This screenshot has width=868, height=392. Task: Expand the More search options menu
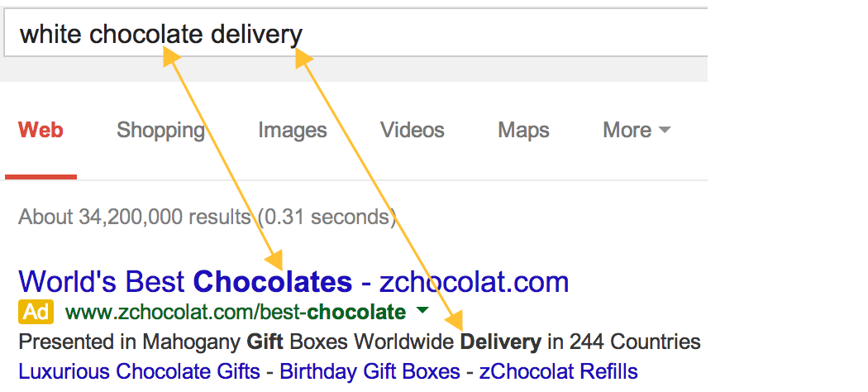coord(637,130)
